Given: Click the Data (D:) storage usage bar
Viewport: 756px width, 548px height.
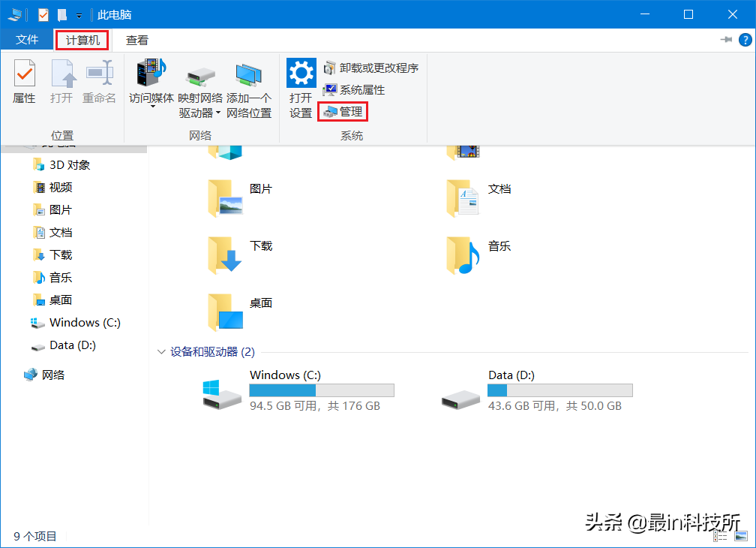Looking at the screenshot, I should point(559,390).
